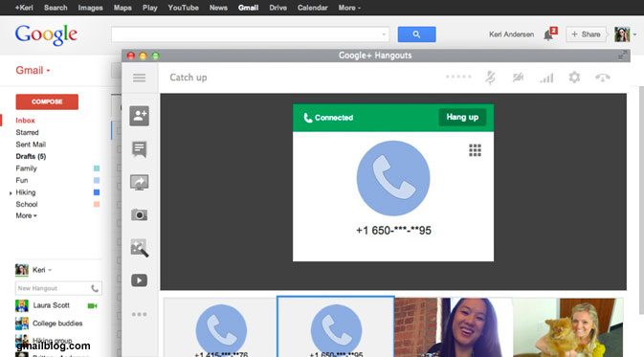
Task: Open Drafts (5)
Action: pos(31,156)
